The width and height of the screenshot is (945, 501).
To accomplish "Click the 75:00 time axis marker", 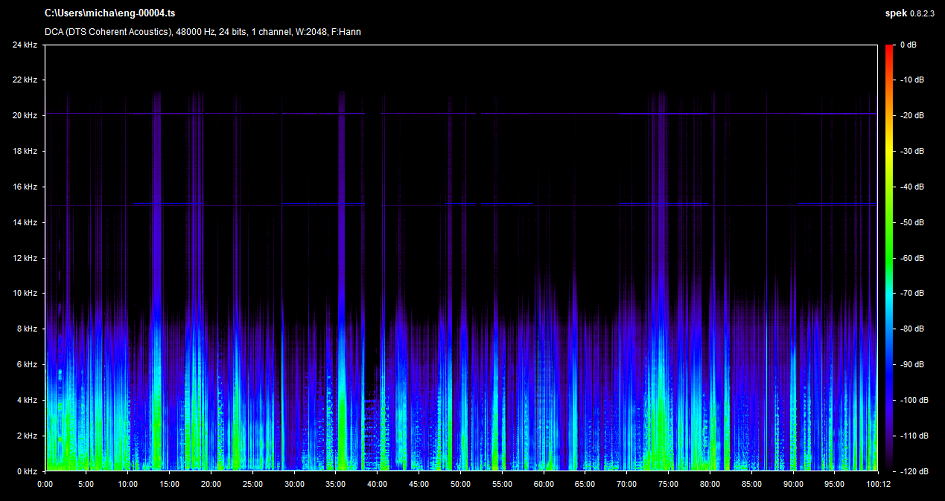I will coord(667,483).
